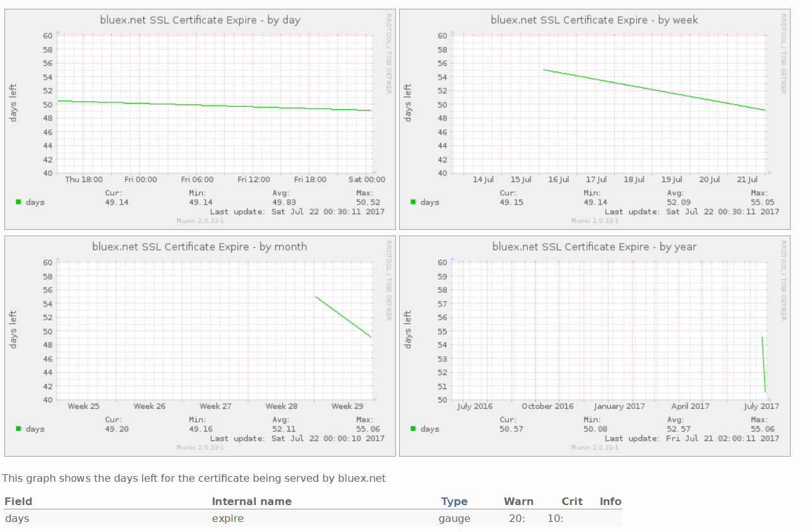The height and width of the screenshot is (532, 812).
Task: Click the RRDTOOL / TOBI OETIKER watermark on day graph
Action: pyautogui.click(x=388, y=53)
